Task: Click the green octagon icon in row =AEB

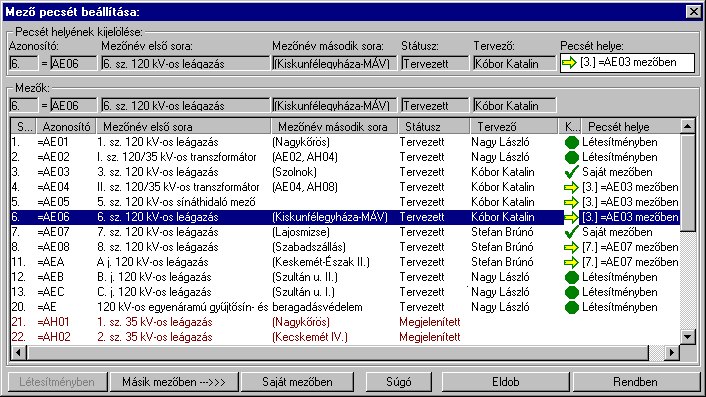Action: 571,277
